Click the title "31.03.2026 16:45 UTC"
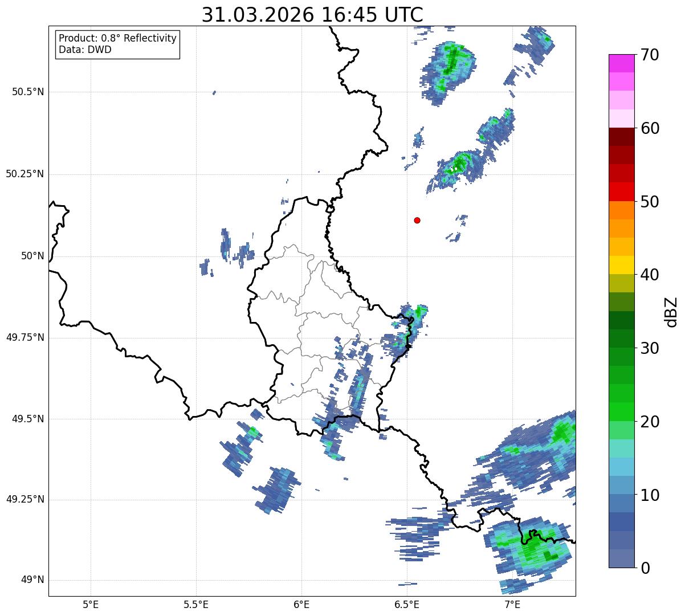The height and width of the screenshot is (616, 685). coord(312,15)
